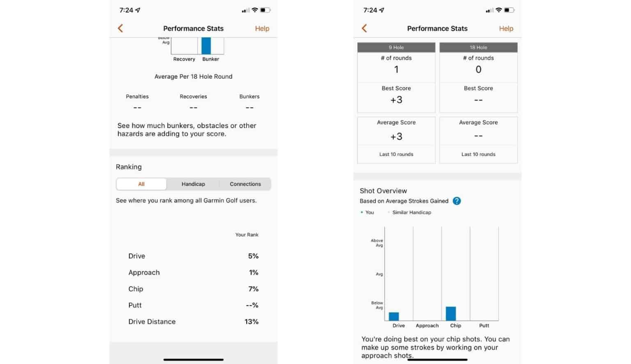Tap the blue Drive bar in chart
This screenshot has width=631, height=364.
394,316
